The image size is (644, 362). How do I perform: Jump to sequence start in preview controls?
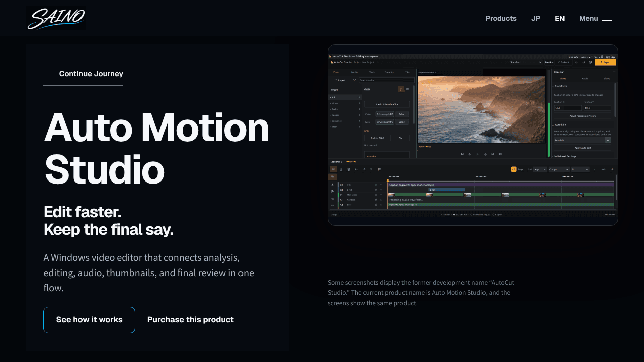coord(462,154)
